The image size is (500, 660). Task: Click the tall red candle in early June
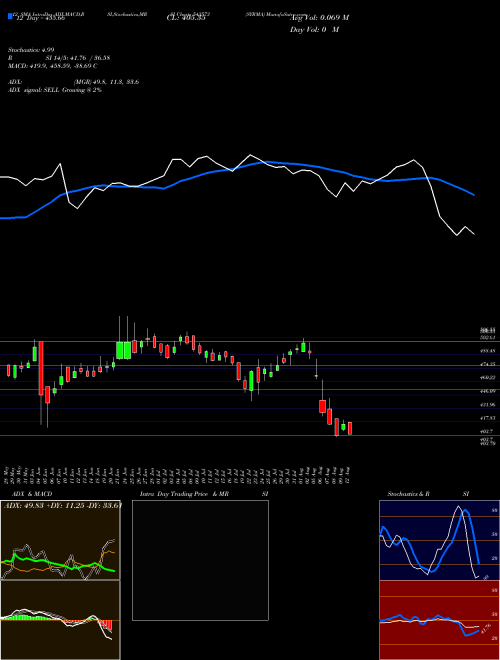point(41,368)
